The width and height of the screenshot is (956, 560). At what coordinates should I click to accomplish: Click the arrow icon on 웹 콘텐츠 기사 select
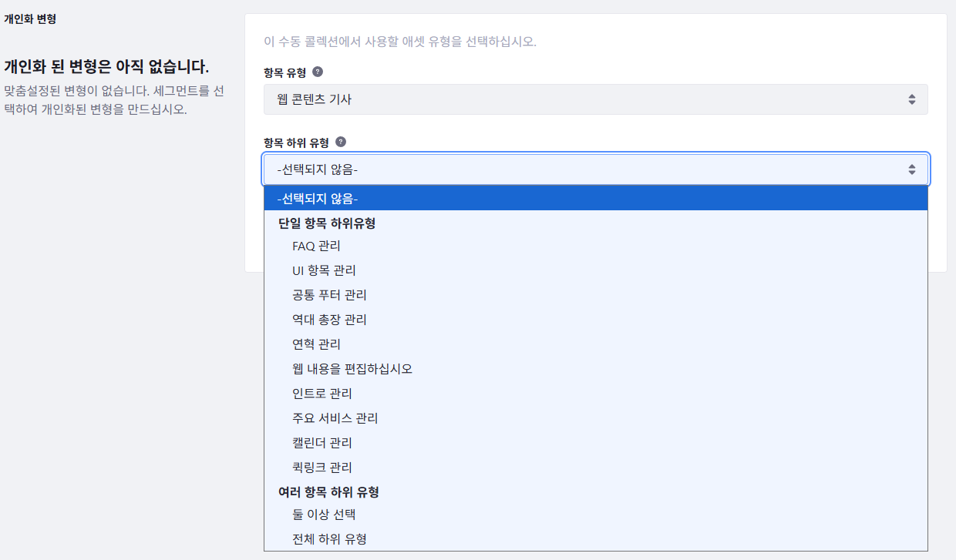[x=911, y=99]
